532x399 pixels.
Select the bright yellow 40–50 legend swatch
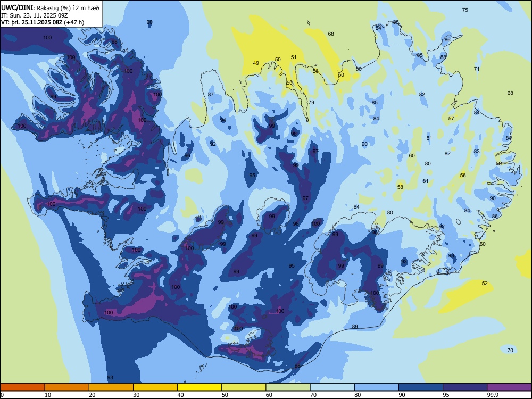coord(199,387)
